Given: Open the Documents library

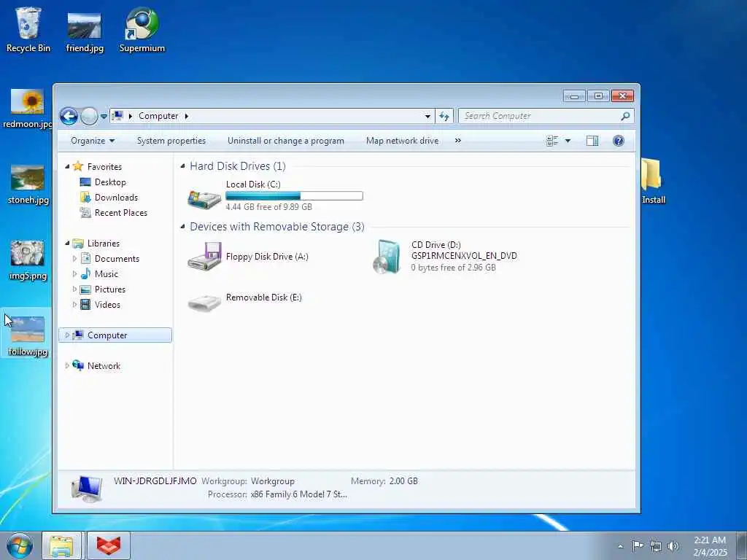Looking at the screenshot, I should click(x=117, y=259).
